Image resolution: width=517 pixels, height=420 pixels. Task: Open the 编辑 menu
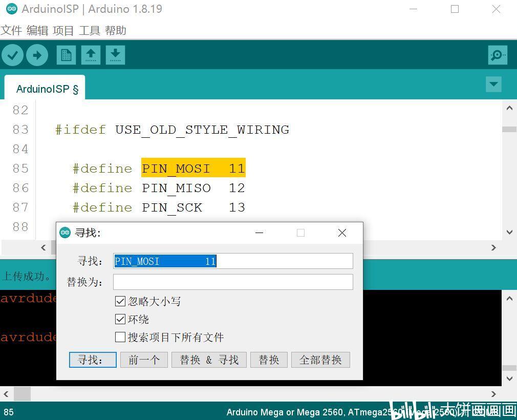coord(37,31)
